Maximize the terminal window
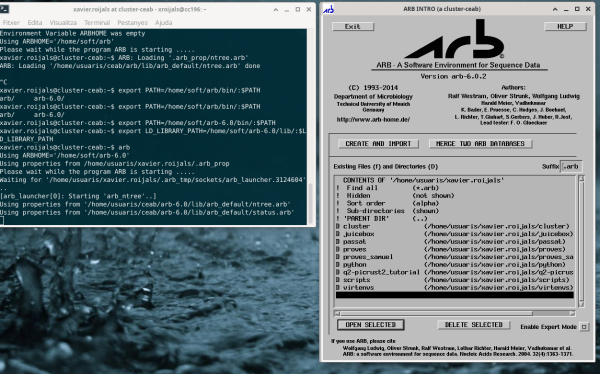 coord(298,10)
